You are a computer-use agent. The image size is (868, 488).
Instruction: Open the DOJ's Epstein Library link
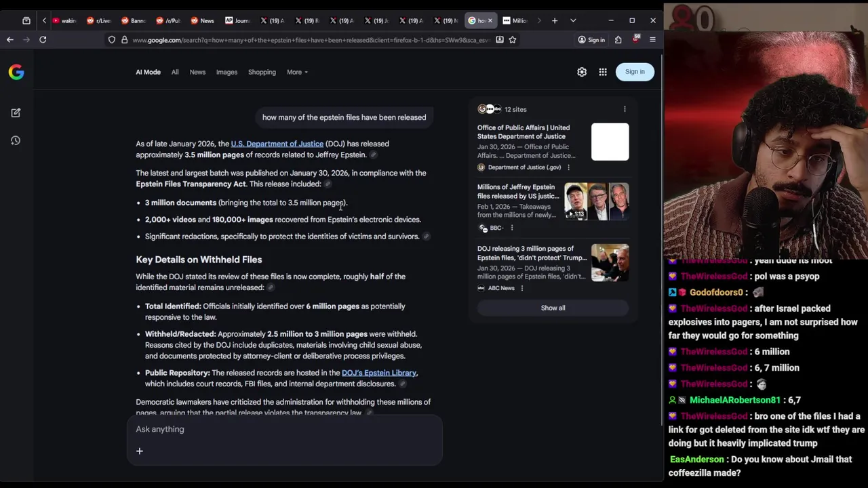[x=379, y=373]
